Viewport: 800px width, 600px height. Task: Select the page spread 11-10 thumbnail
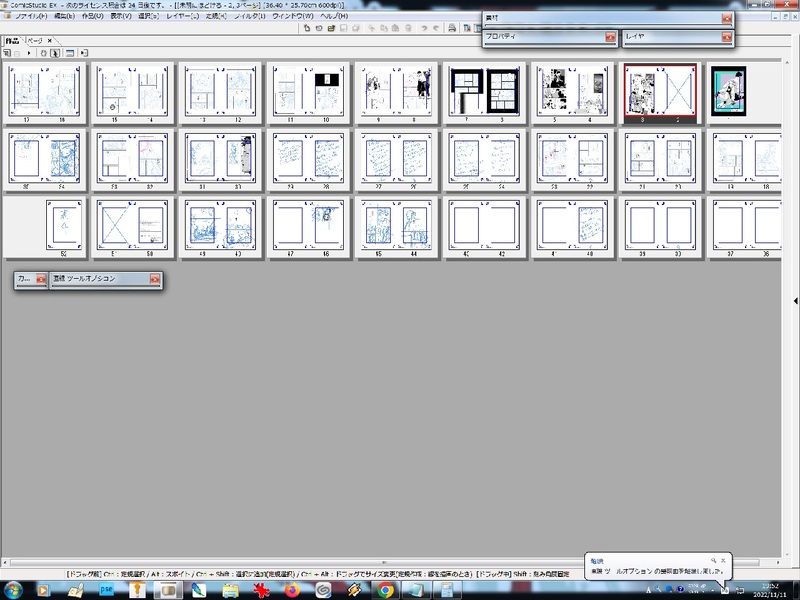coord(308,93)
